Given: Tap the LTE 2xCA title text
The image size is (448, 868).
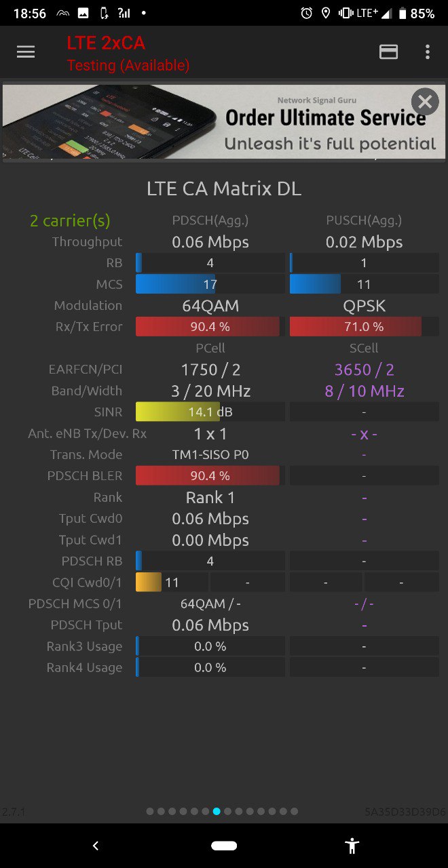Looking at the screenshot, I should pyautogui.click(x=106, y=43).
